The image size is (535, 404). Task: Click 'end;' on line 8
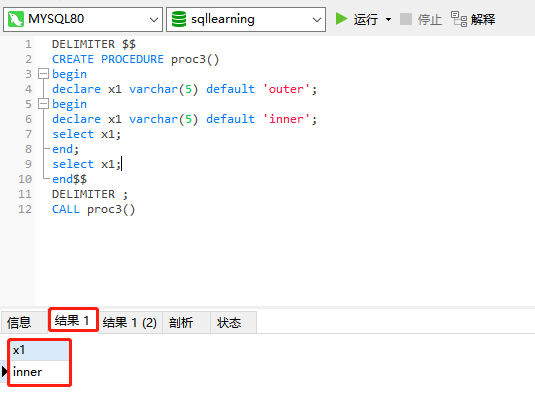tap(66, 149)
